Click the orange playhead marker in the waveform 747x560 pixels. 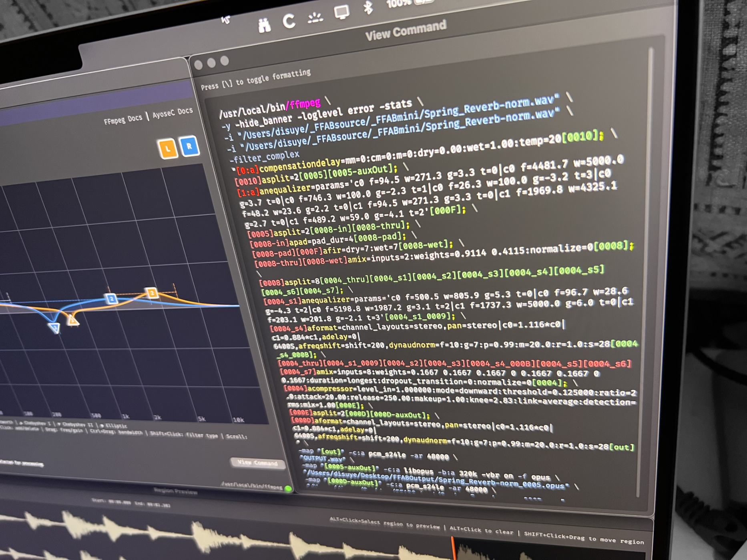[453, 548]
